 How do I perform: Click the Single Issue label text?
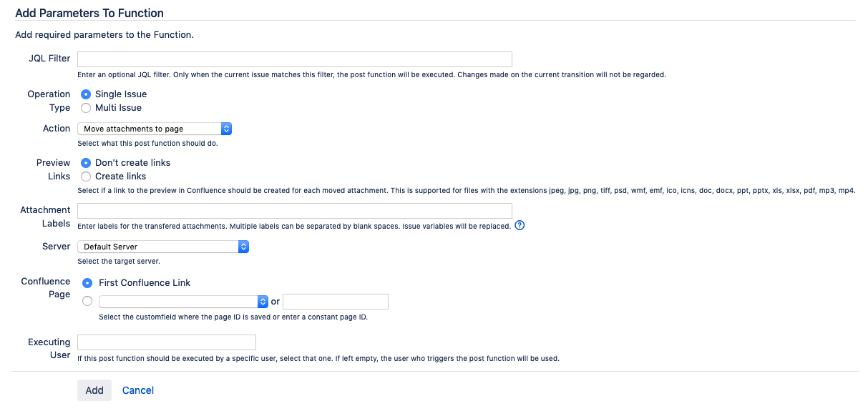(121, 94)
